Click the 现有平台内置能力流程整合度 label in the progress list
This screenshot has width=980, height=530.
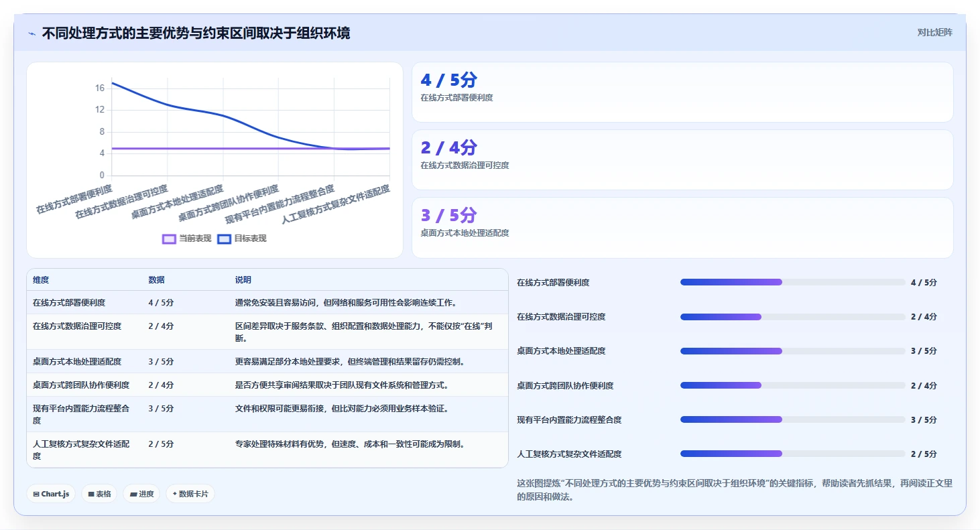pyautogui.click(x=569, y=419)
